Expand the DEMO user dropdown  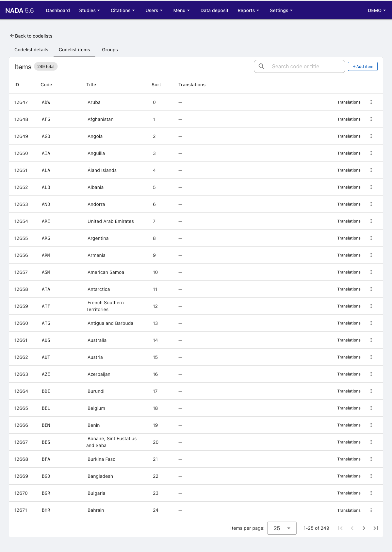tap(377, 10)
